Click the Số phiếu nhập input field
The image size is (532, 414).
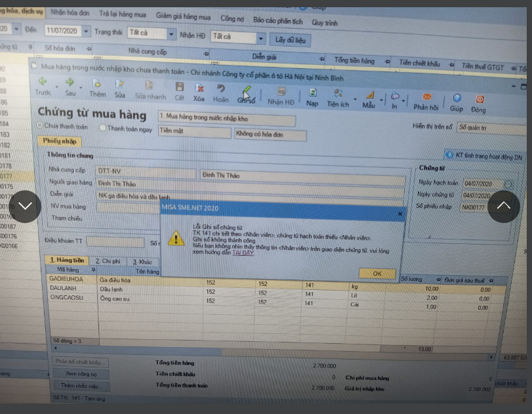click(x=481, y=207)
